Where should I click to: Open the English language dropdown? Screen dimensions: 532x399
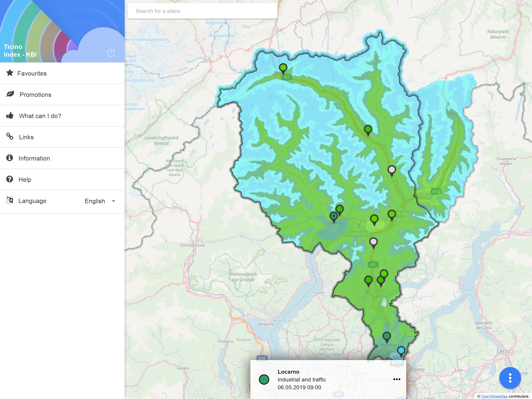95,201
